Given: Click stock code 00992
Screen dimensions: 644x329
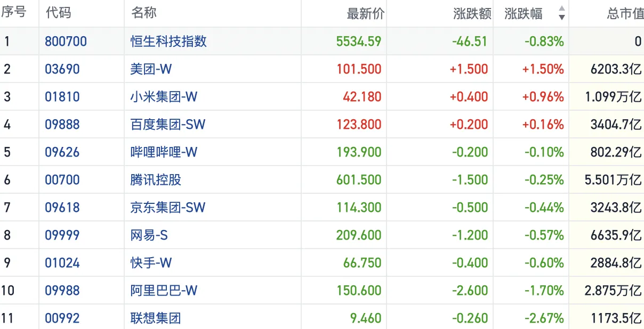Looking at the screenshot, I should [62, 318].
